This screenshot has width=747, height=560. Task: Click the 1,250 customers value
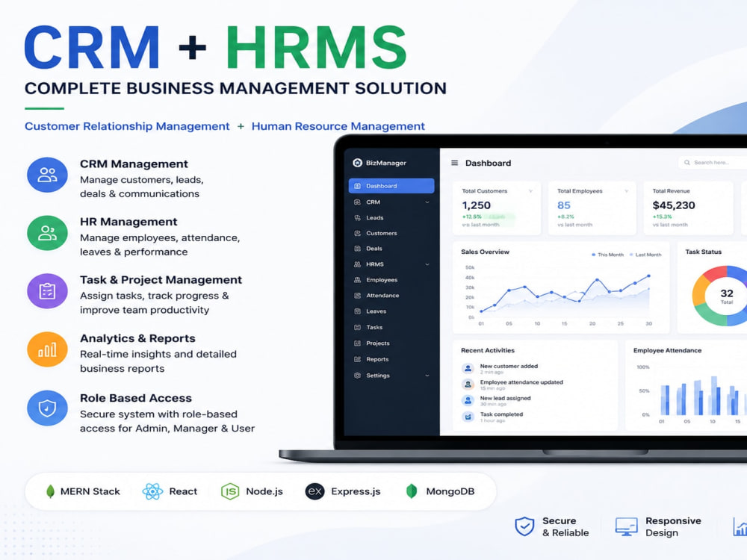pyautogui.click(x=476, y=205)
